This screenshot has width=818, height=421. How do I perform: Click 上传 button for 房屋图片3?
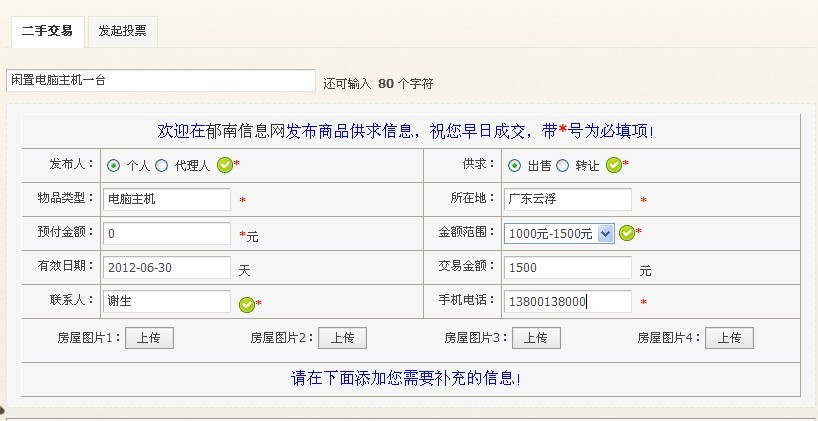536,338
